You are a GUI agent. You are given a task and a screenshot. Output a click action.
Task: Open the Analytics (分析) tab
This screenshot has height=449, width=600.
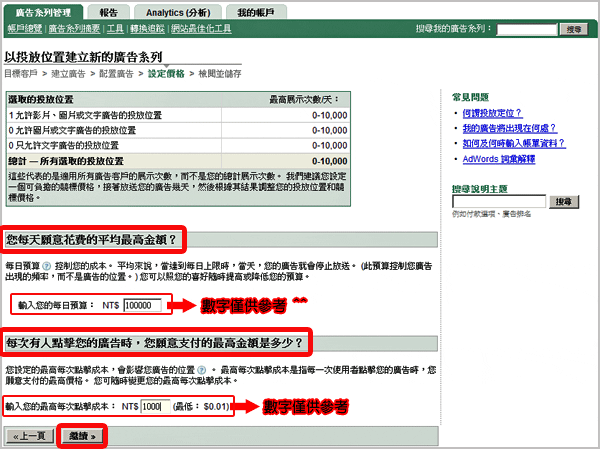(x=178, y=12)
